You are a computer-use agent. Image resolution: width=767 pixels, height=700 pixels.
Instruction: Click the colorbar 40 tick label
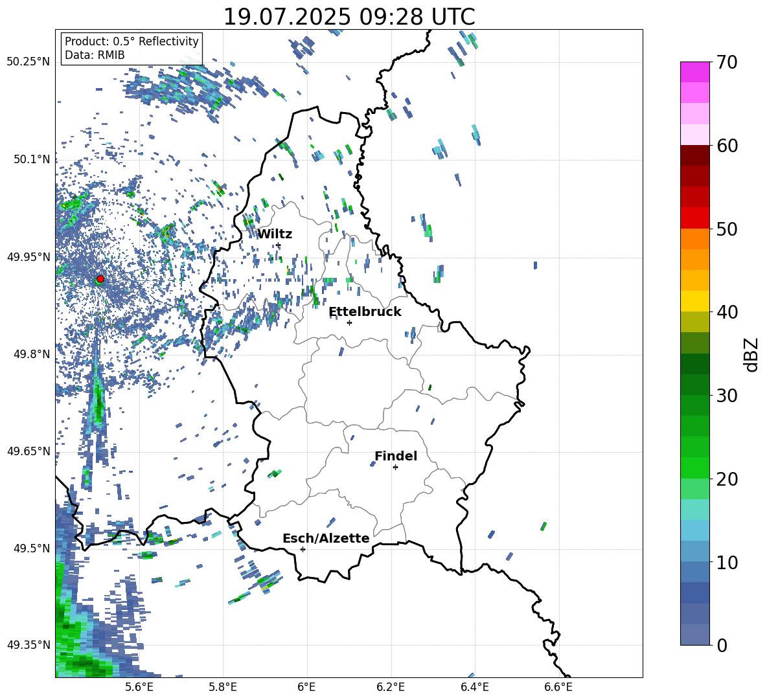click(x=727, y=312)
